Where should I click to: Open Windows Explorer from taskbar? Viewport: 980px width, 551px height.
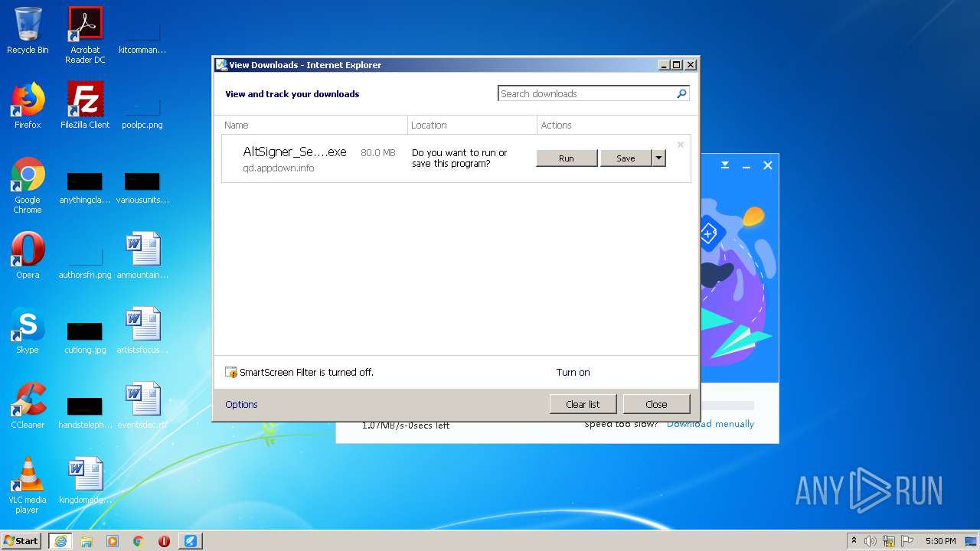coord(87,541)
